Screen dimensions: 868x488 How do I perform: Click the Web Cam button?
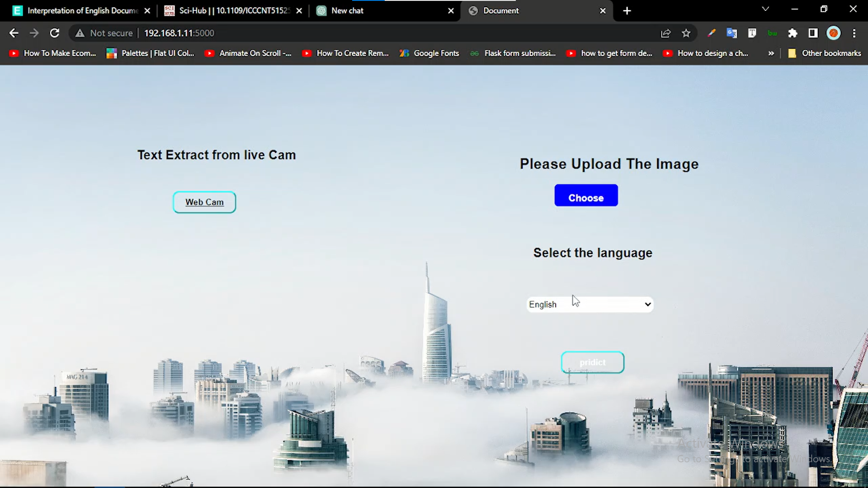click(204, 202)
